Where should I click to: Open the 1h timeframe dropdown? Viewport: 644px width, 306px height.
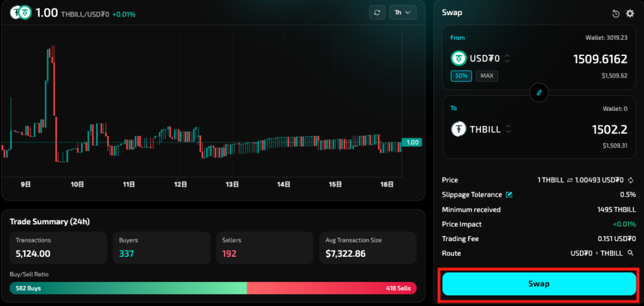(x=402, y=13)
